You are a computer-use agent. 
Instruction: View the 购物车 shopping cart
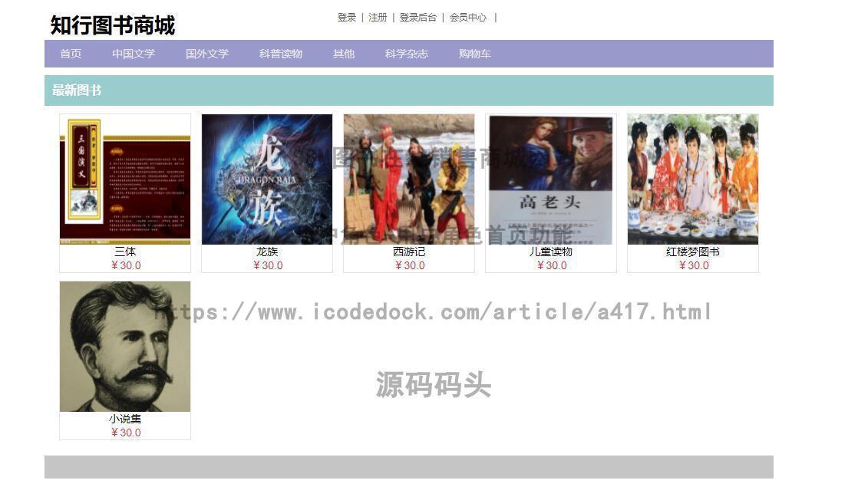(474, 54)
